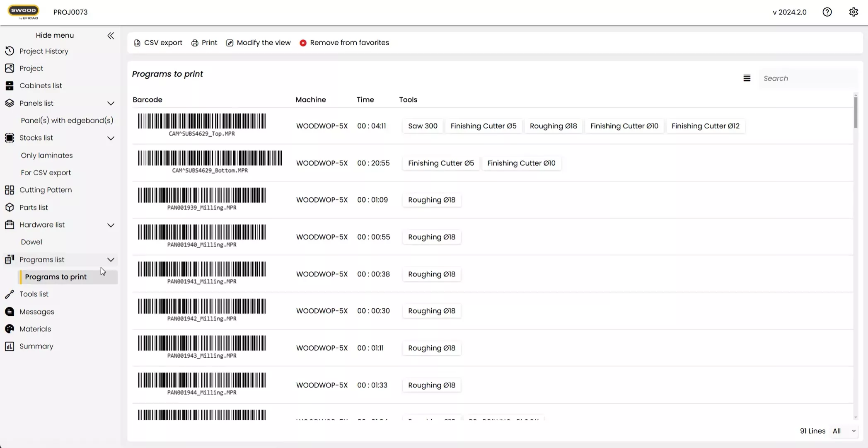Click barcode CAM^SUBS4629_Top.MPR
The height and width of the screenshot is (448, 868).
point(202,125)
